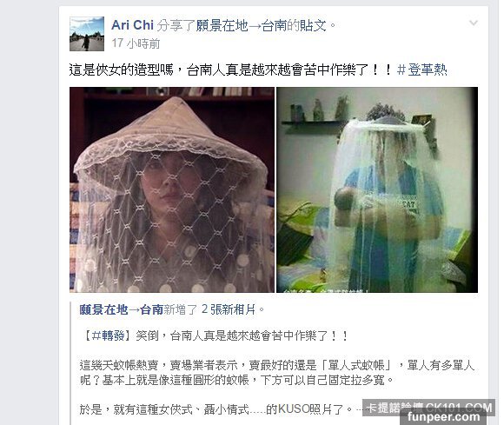Open Ari Chi's profile name link
The image size is (504, 425).
pyautogui.click(x=132, y=25)
